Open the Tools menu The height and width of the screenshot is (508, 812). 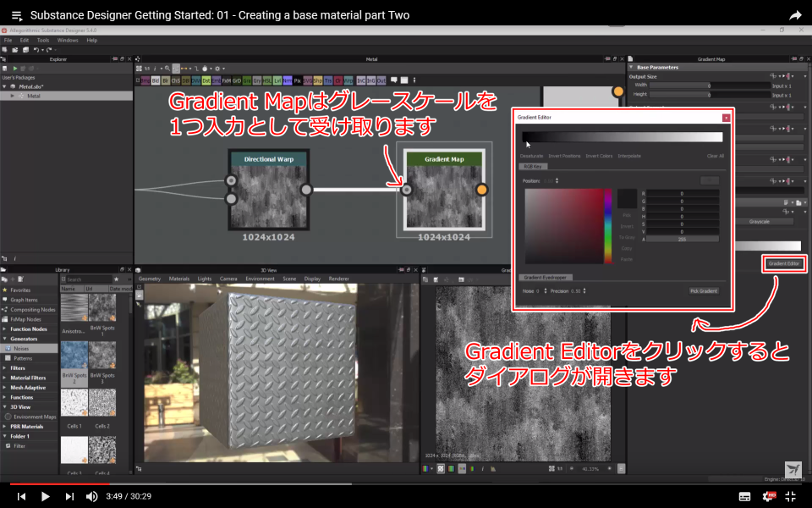tap(43, 40)
